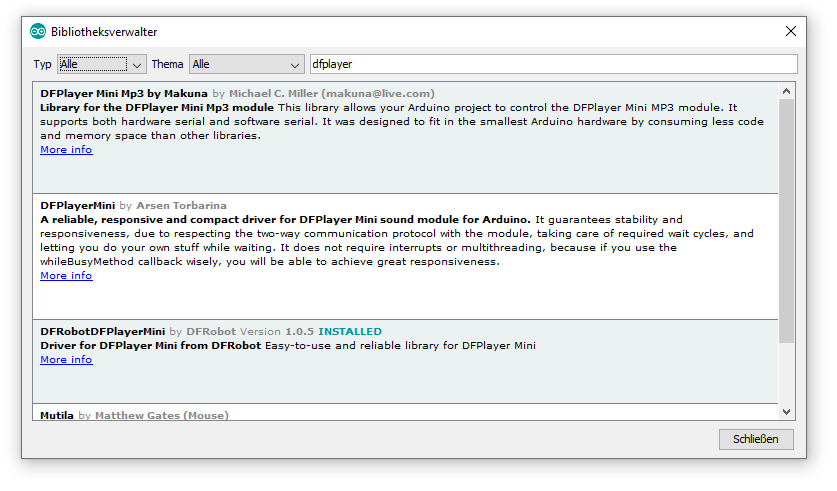Viewport: 837px width, 491px height.
Task: Click the INSTALLED status label
Action: pos(350,331)
